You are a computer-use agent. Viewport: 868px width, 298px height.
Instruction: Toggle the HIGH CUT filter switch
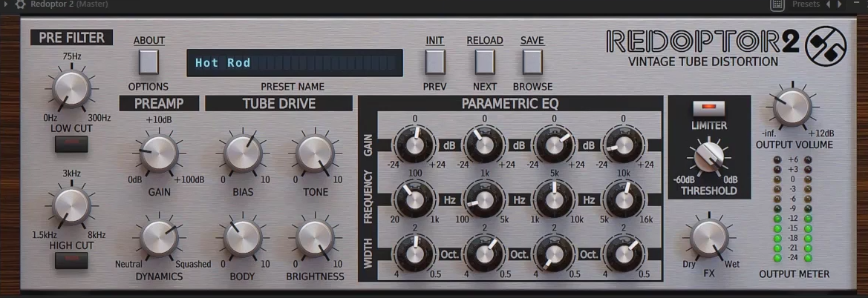71,259
